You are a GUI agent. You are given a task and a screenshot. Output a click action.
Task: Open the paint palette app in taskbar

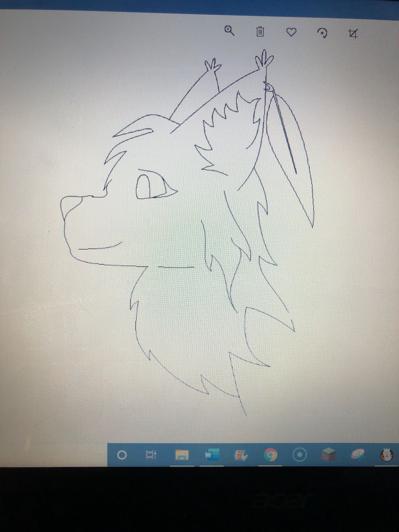241,455
